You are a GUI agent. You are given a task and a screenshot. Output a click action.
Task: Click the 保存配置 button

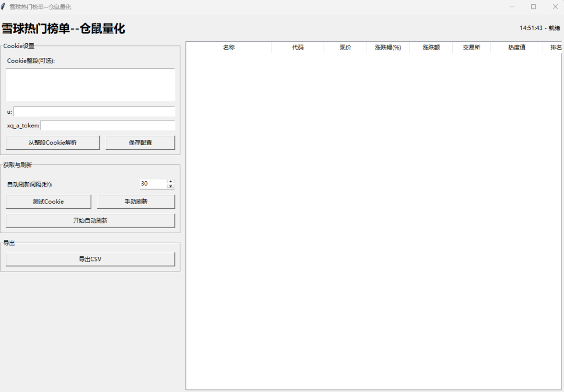click(140, 142)
